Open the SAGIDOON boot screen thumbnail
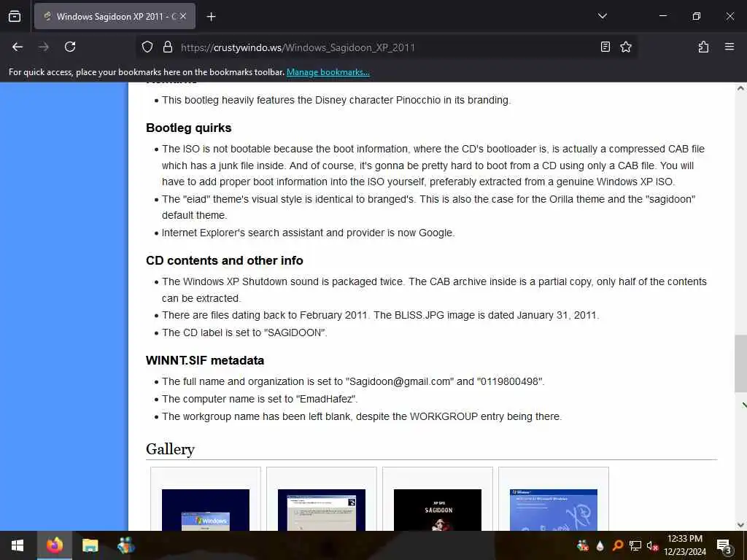Screen dimensions: 747x560 tap(438, 510)
